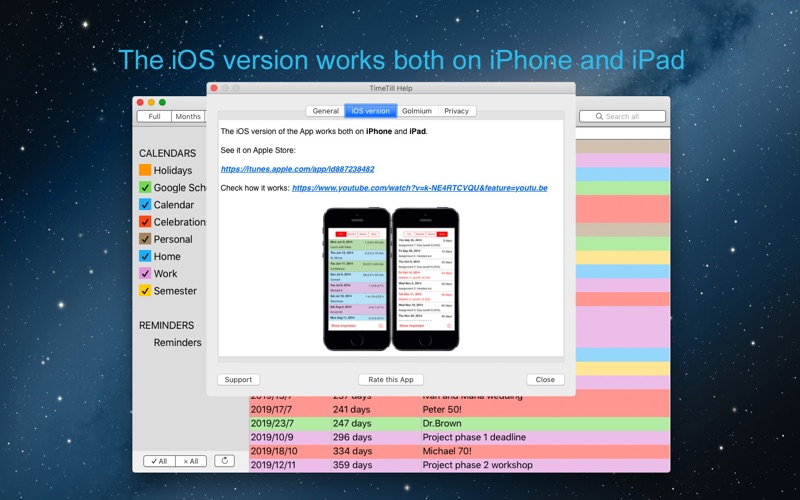Select the Months view segment
This screenshot has height=500, width=800.
(x=188, y=116)
